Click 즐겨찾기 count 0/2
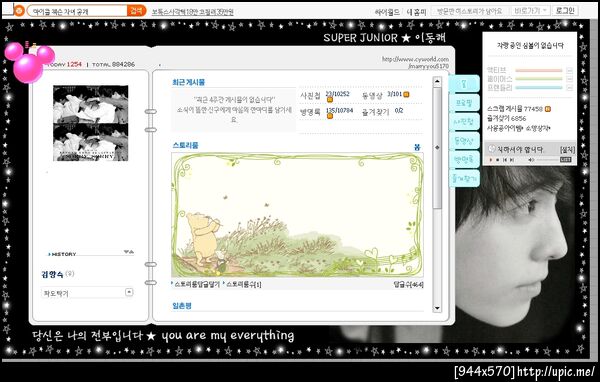Viewport: 600px width, 382px height. (398, 111)
